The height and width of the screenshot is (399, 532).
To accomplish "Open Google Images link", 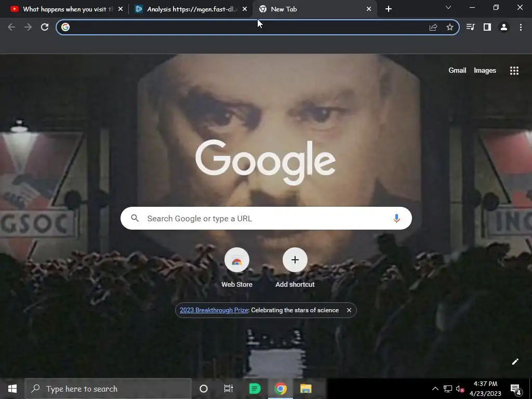I will [485, 70].
